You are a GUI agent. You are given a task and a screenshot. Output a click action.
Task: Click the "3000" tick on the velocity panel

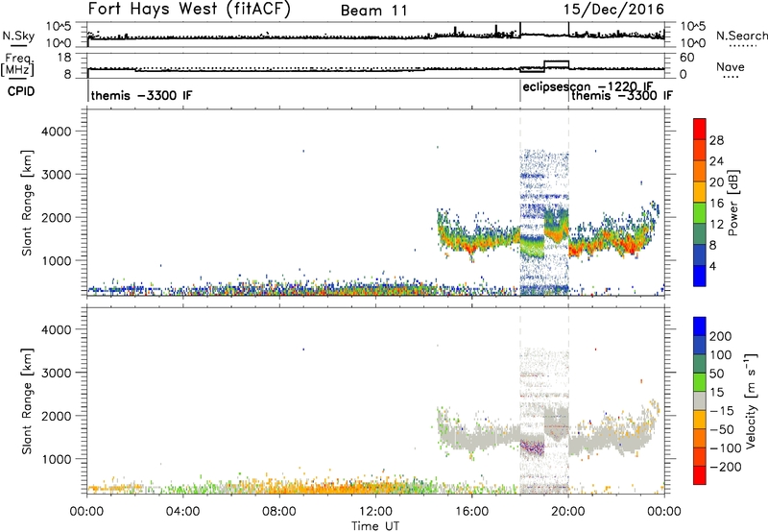(56, 373)
